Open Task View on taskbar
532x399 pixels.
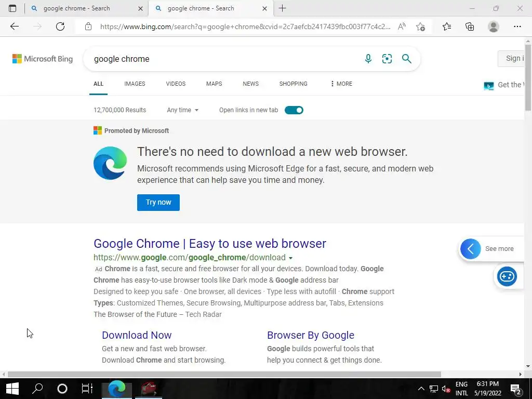coord(87,389)
